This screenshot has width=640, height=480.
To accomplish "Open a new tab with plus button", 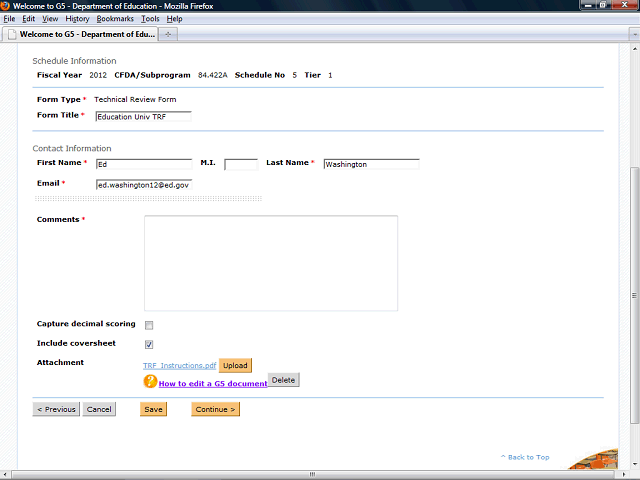I will 168,34.
